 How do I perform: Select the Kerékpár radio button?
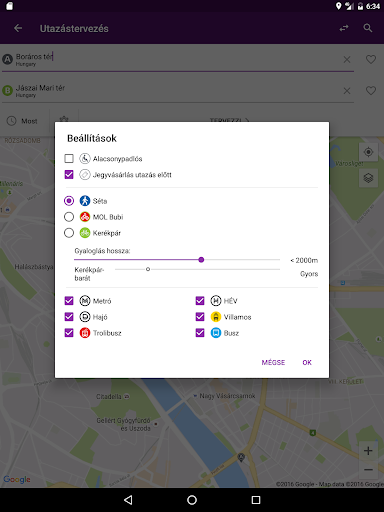(x=69, y=233)
